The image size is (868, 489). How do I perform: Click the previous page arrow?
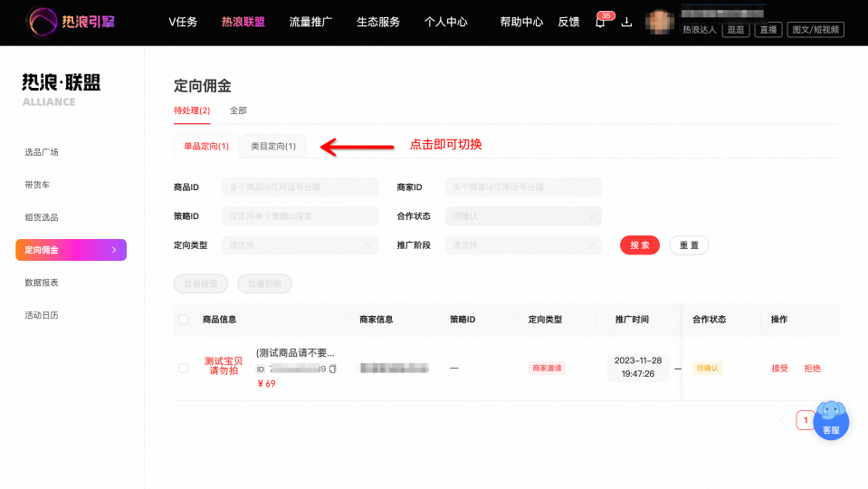tap(782, 420)
